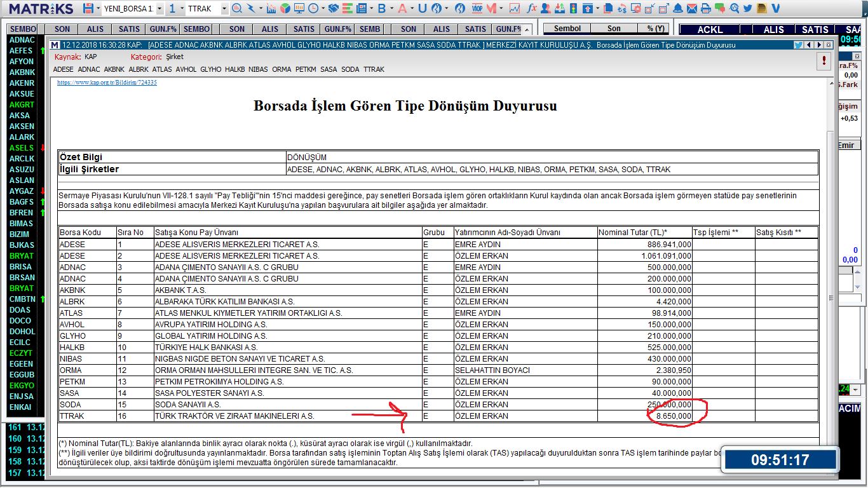Click the monitor with gear settings icon
Screen dimensions: 868x488
[636, 8]
